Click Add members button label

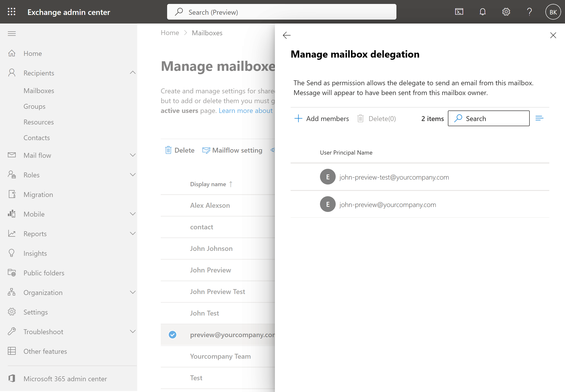pyautogui.click(x=327, y=119)
